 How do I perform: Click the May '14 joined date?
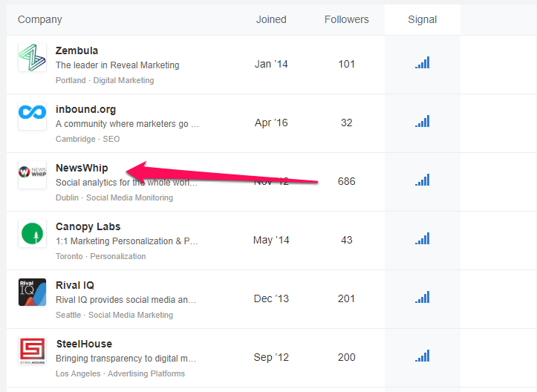(271, 240)
